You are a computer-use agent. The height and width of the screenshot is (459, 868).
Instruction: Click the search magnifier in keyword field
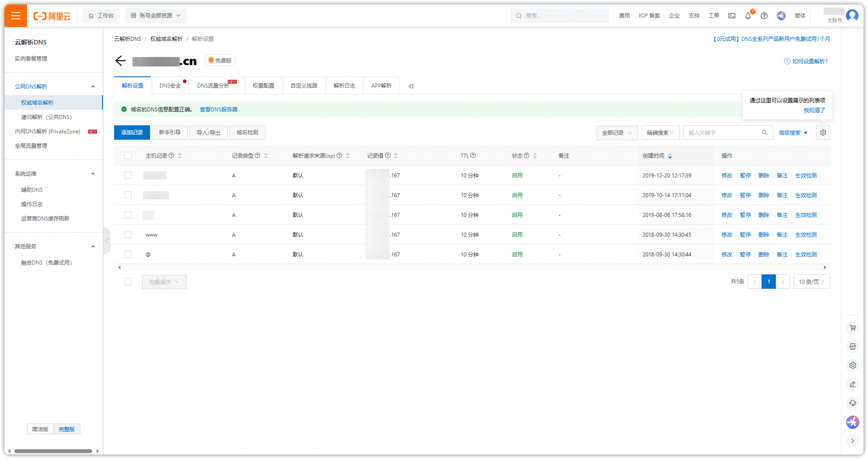point(764,132)
